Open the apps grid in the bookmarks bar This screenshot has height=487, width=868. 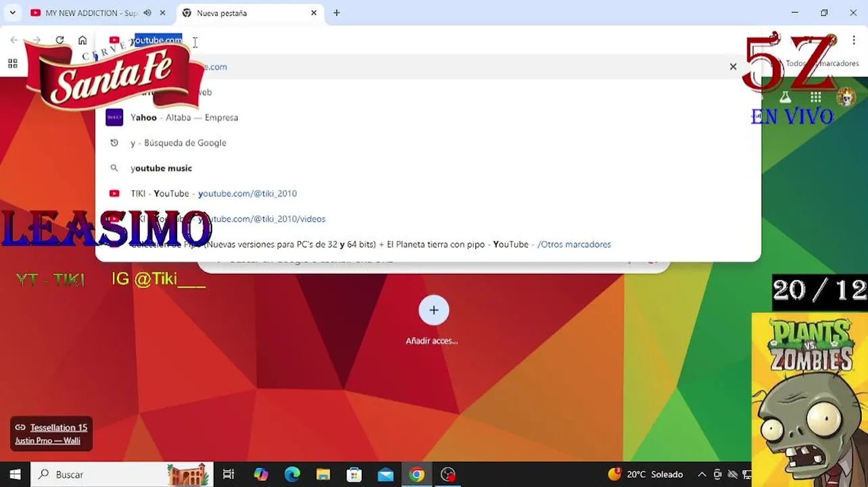12,64
